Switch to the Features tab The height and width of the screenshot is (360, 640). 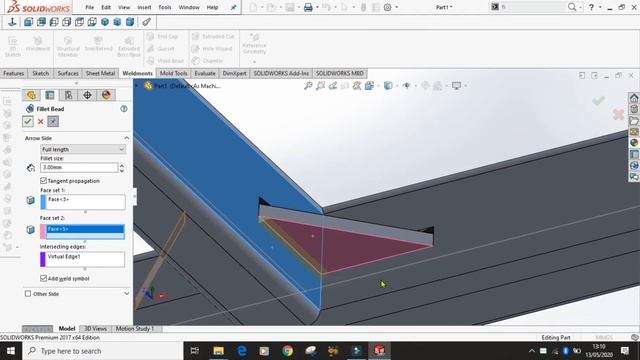(13, 73)
